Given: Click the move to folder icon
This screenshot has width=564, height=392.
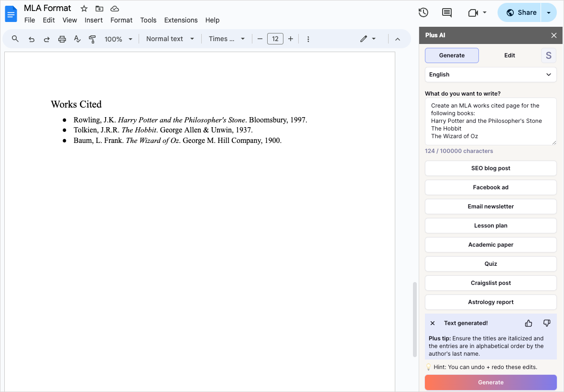Looking at the screenshot, I should pyautogui.click(x=99, y=8).
